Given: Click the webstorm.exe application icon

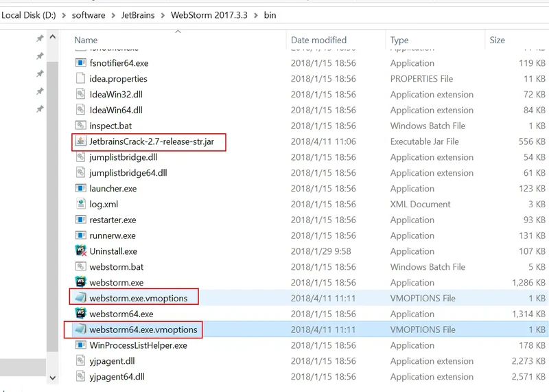Looking at the screenshot, I should (80, 282).
